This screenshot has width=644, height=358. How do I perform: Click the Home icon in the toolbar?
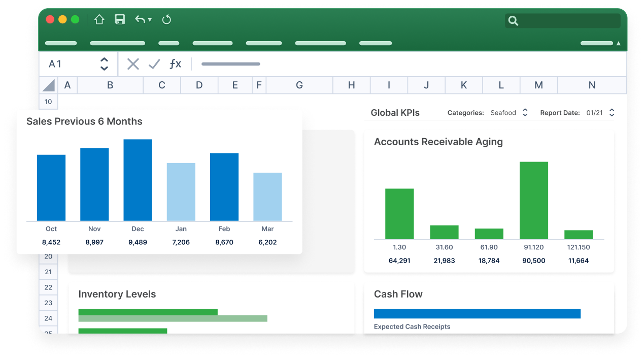99,19
